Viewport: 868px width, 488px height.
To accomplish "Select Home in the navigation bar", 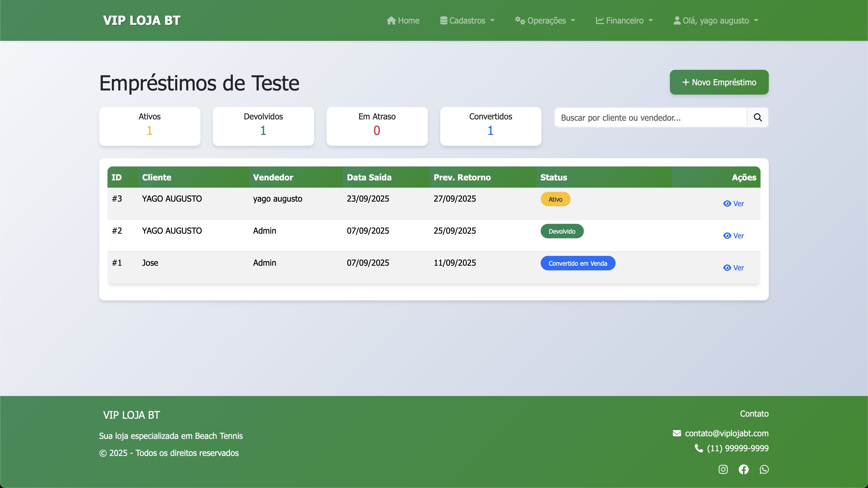I will pos(403,20).
